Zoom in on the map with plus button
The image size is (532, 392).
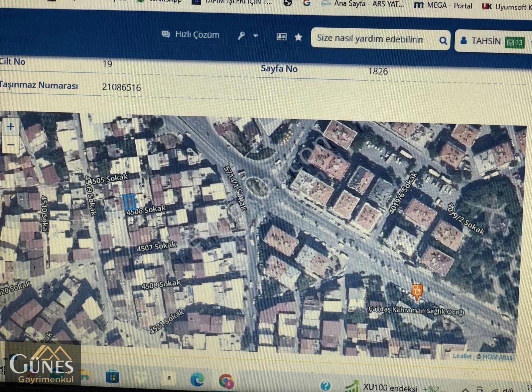point(11,127)
